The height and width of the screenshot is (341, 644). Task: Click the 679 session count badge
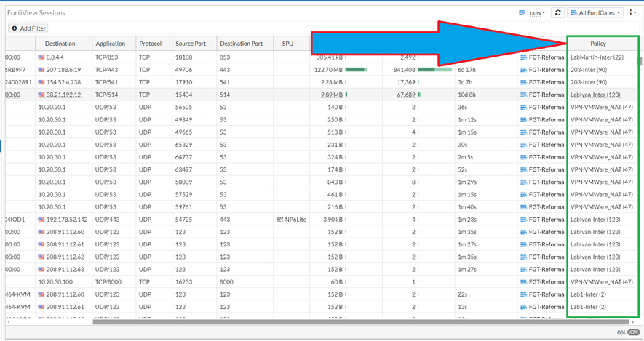634,332
